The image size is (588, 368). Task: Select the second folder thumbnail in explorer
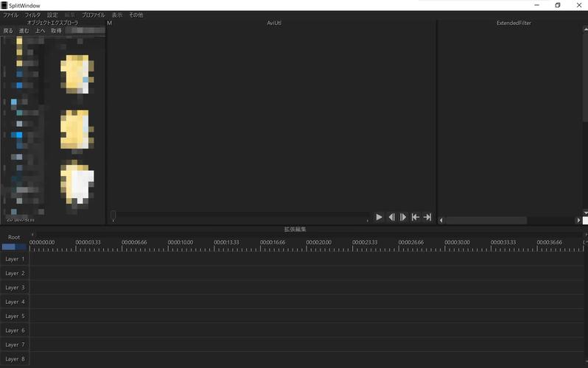pyautogui.click(x=77, y=130)
